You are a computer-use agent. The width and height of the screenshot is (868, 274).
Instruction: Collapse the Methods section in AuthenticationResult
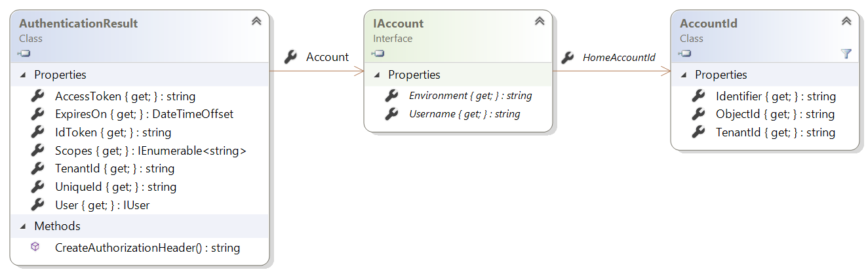click(24, 226)
